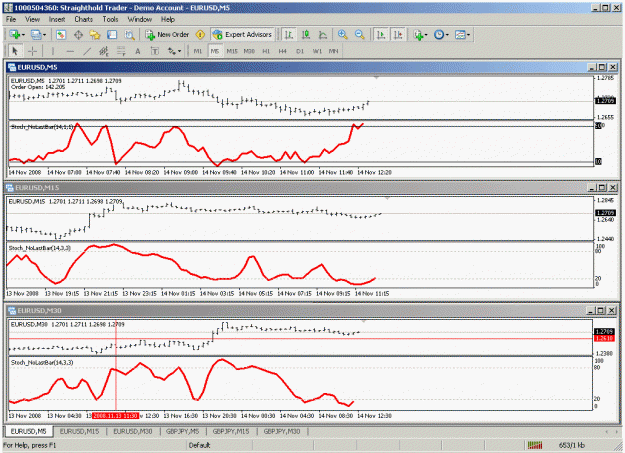Zoom out of the chart
This screenshot has height=453, width=625.
360,35
